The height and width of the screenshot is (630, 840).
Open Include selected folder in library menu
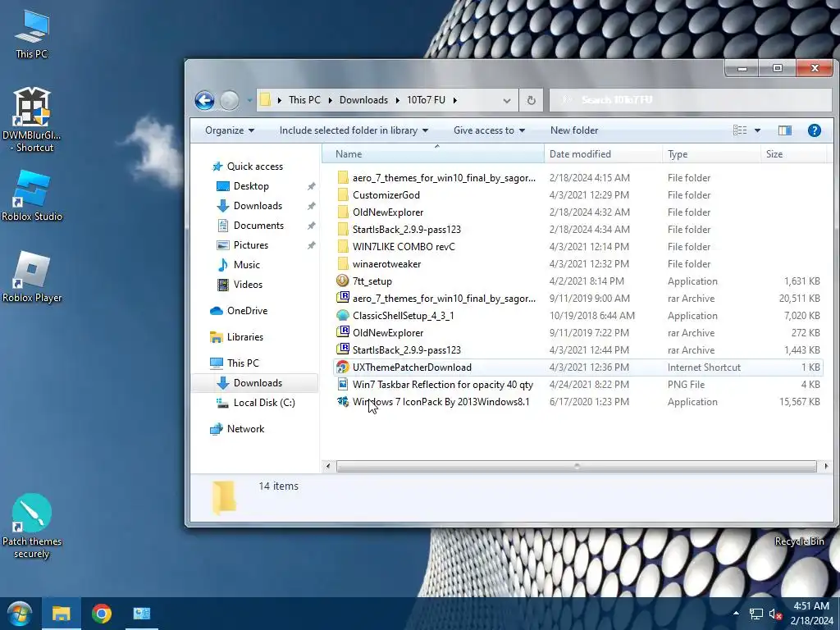coord(354,130)
